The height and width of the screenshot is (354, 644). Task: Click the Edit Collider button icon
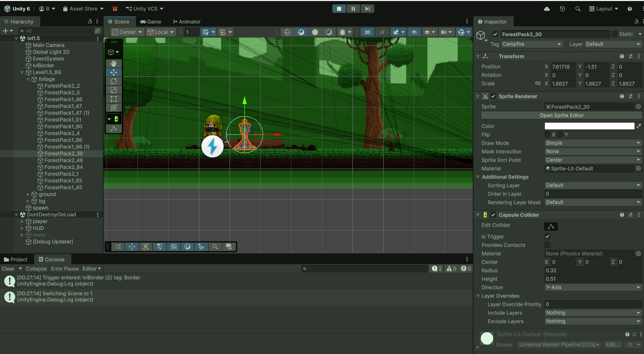(551, 226)
